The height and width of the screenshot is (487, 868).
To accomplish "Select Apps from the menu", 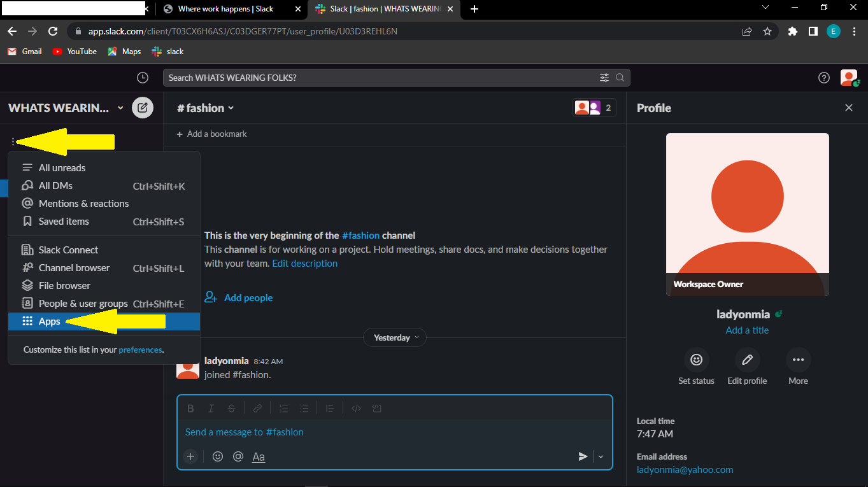I will pyautogui.click(x=104, y=321).
